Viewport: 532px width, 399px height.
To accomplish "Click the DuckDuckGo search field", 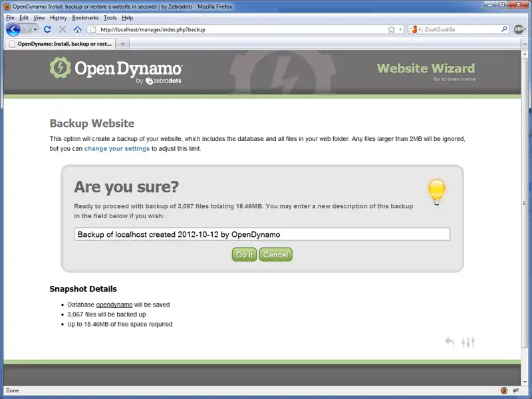I will [x=462, y=29].
